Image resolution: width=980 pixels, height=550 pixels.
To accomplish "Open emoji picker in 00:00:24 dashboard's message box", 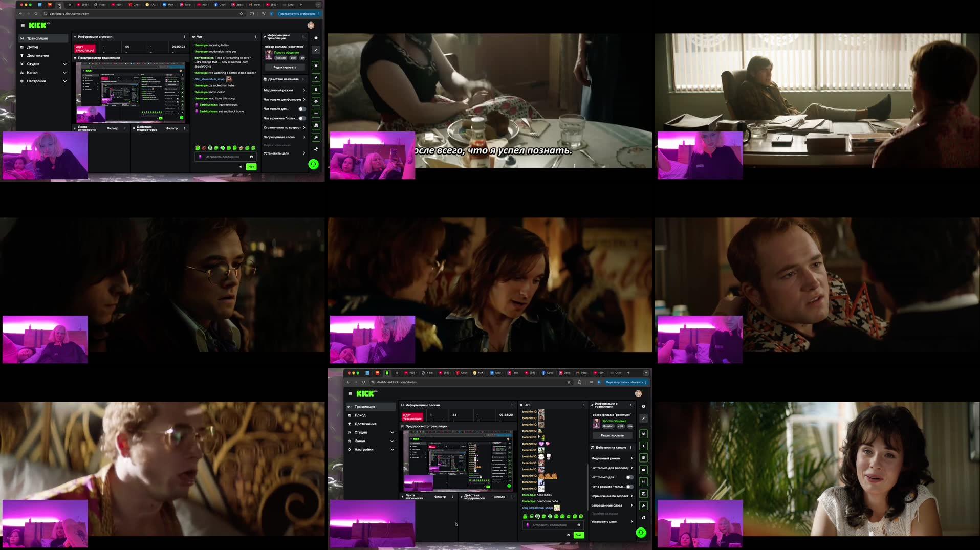I will 251,157.
